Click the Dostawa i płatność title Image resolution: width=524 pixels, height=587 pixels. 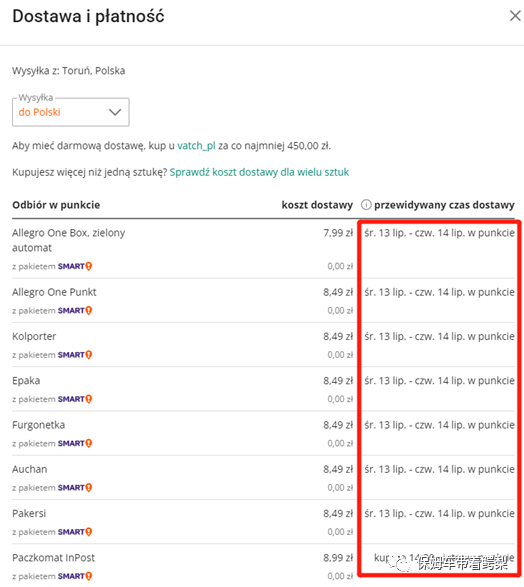point(88,17)
